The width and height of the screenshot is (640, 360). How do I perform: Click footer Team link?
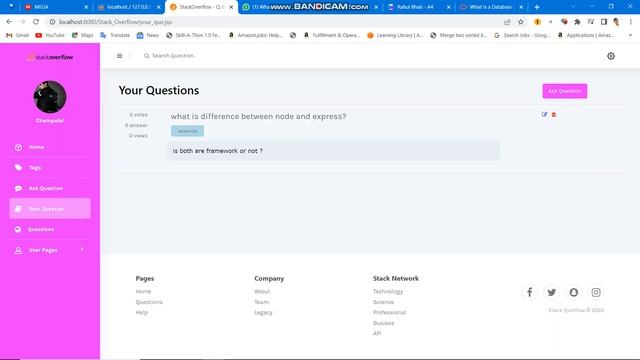click(261, 302)
